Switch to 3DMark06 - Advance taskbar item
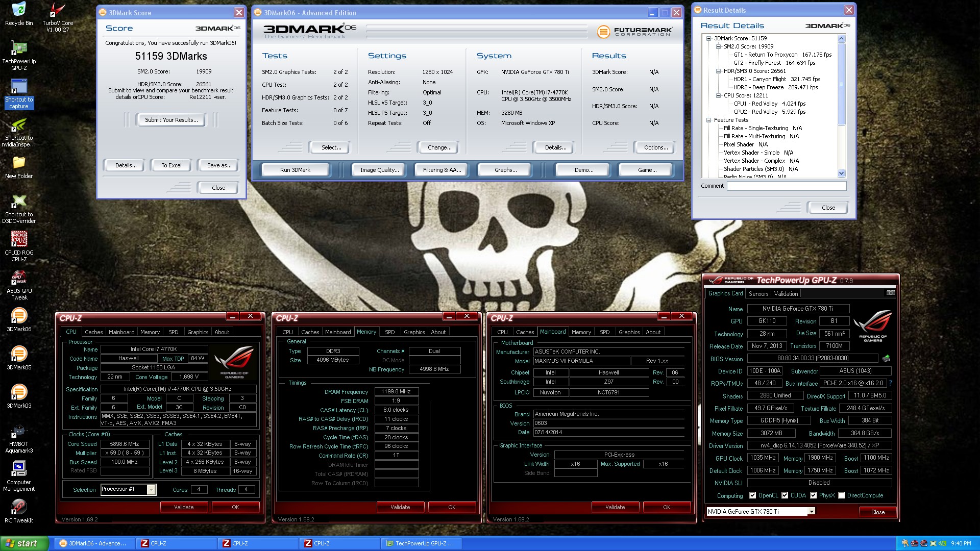The width and height of the screenshot is (980, 551). tap(96, 543)
